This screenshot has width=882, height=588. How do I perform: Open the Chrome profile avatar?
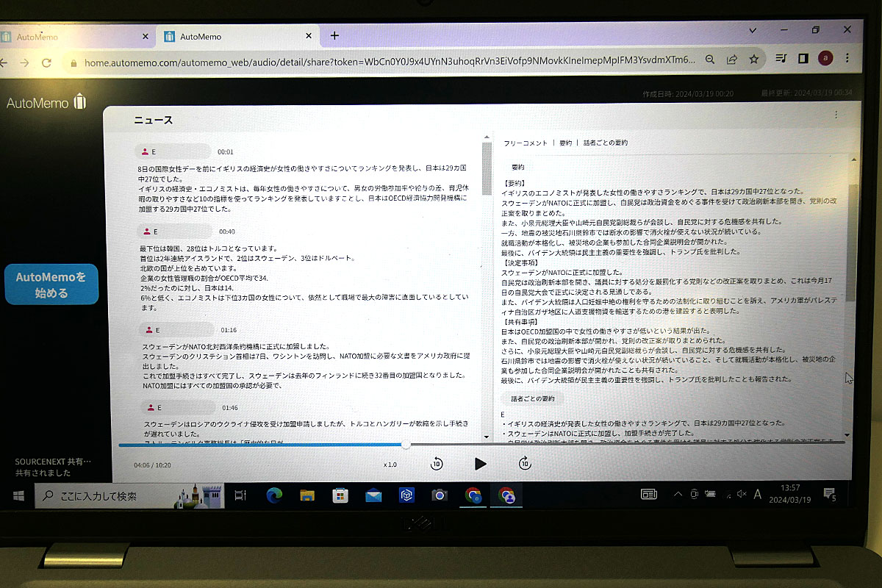tap(825, 58)
